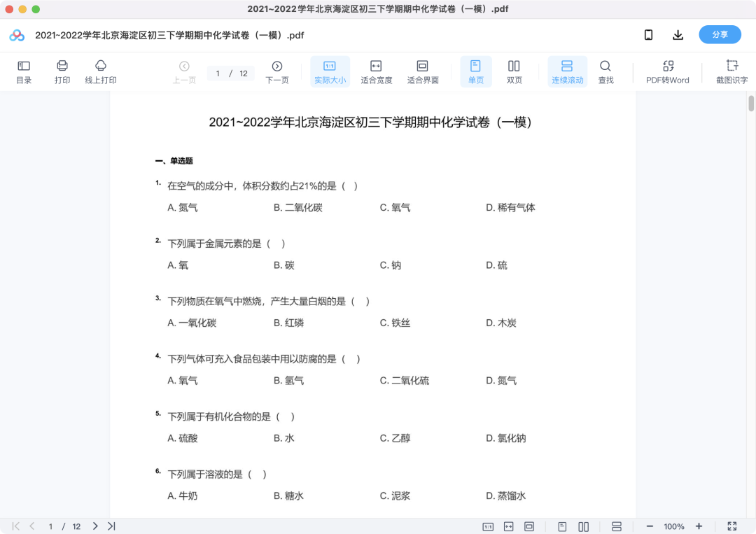Click the 一、单选题 section heading
This screenshot has width=756, height=534.
point(174,161)
